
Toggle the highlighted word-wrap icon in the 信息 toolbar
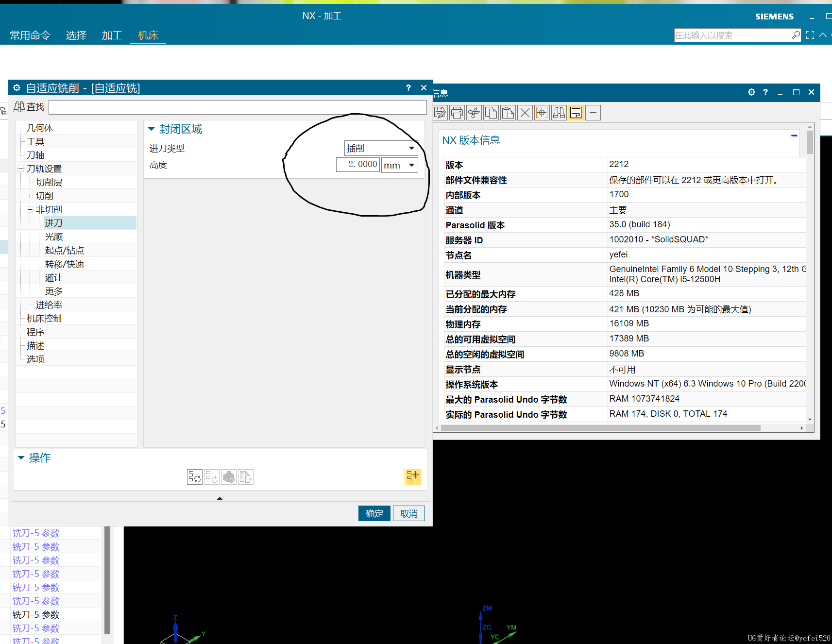(576, 113)
